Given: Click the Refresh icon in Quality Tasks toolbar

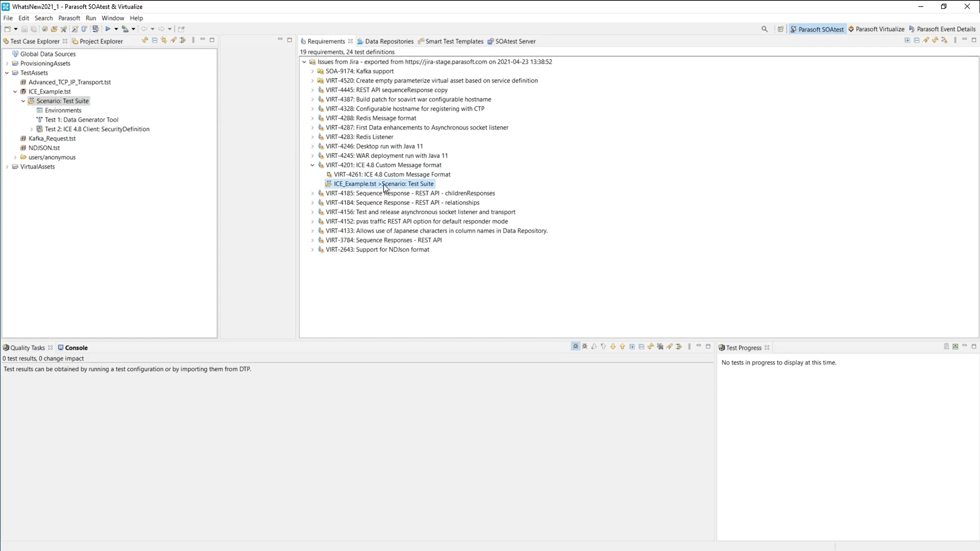Looking at the screenshot, I should click(x=651, y=347).
